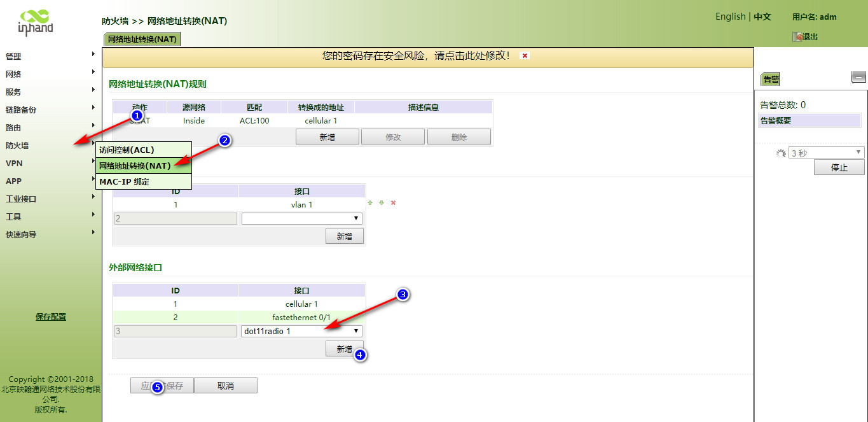Image resolution: width=868 pixels, height=422 pixels.
Task: Click the 退出 logout icon
Action: click(x=797, y=37)
